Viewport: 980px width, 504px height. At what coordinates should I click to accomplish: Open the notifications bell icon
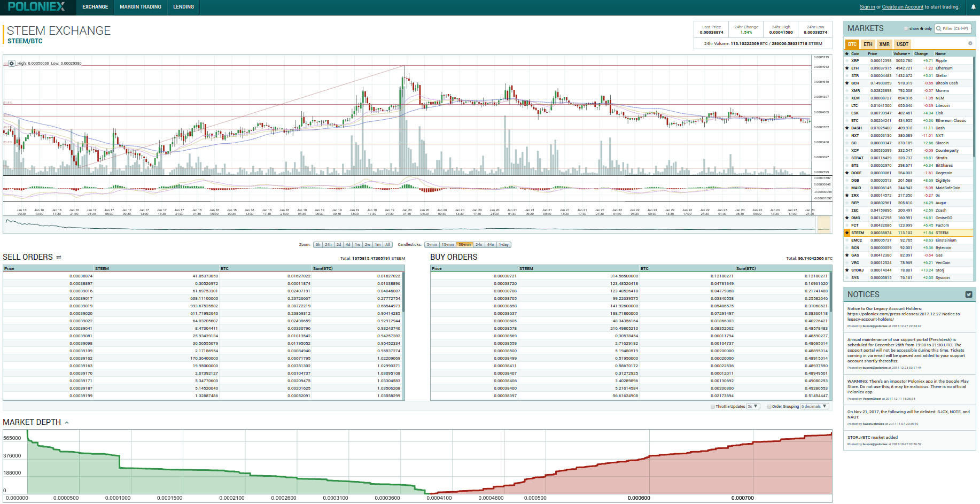973,7
